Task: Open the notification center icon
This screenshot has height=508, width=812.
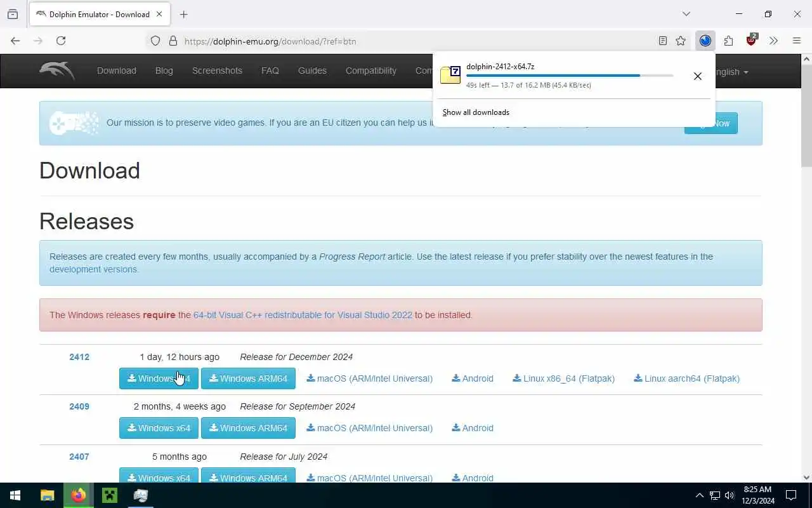Action: pos(791,495)
